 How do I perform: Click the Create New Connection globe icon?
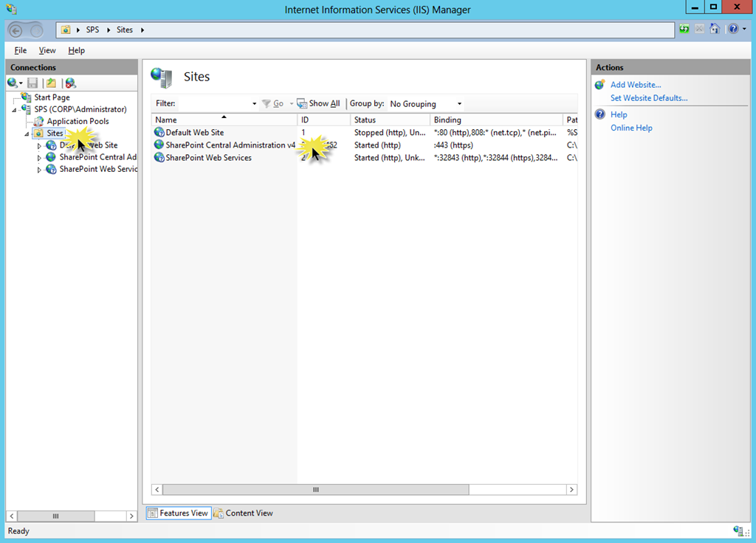click(x=12, y=83)
